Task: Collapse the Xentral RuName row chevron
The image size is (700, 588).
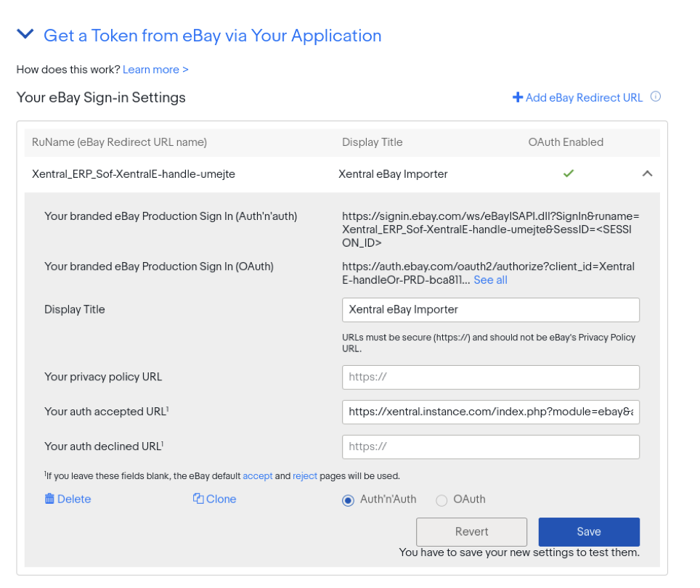Action: 648,173
